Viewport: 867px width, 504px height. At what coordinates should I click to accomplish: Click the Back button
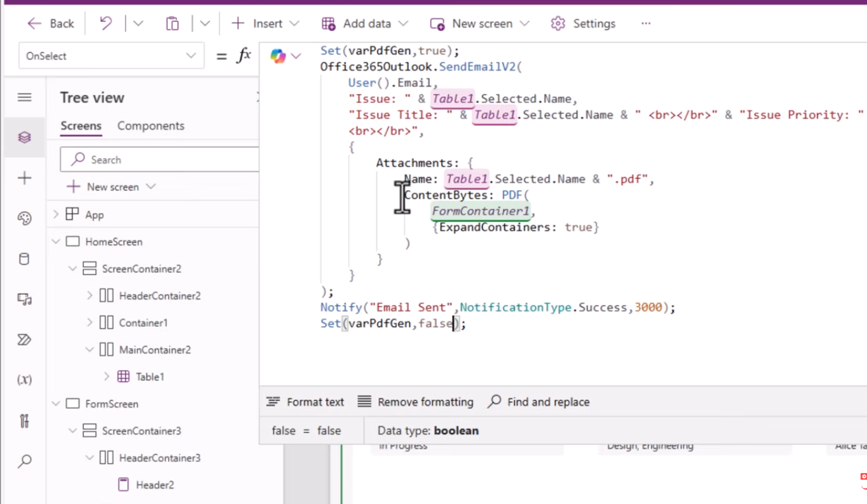pyautogui.click(x=50, y=23)
